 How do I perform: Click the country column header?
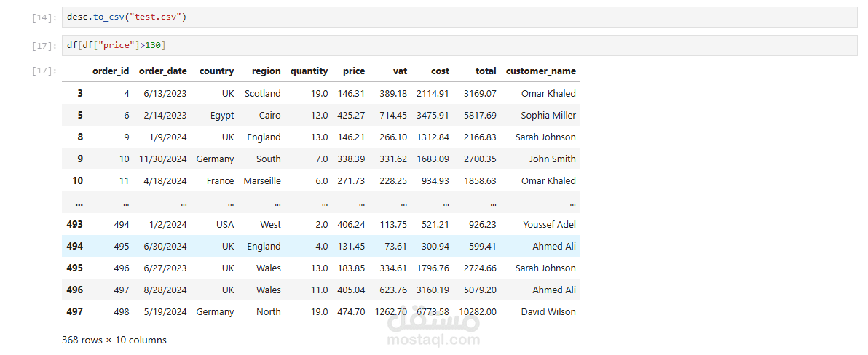click(216, 71)
